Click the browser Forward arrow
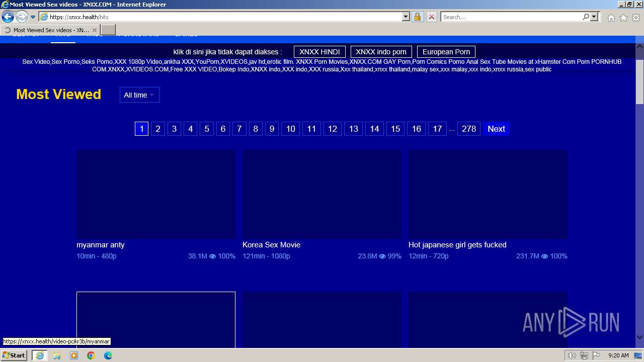Screen dimensions: 644x362 (22, 17)
